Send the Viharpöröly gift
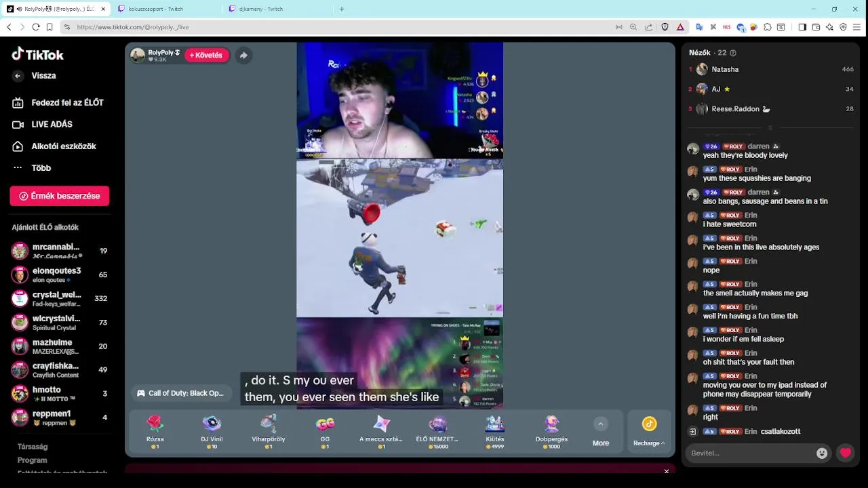This screenshot has height=488, width=868. [x=269, y=432]
